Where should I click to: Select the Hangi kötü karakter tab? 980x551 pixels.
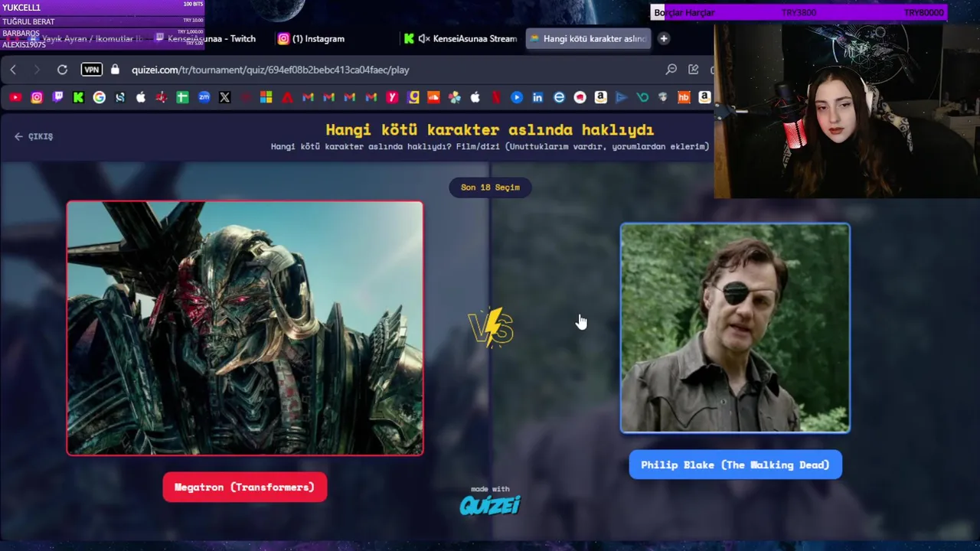tap(588, 38)
